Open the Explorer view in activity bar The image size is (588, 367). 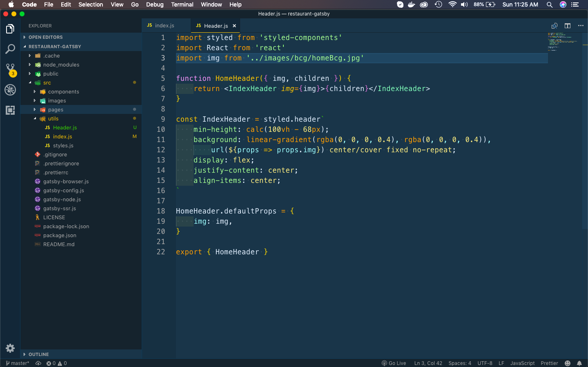[10, 29]
